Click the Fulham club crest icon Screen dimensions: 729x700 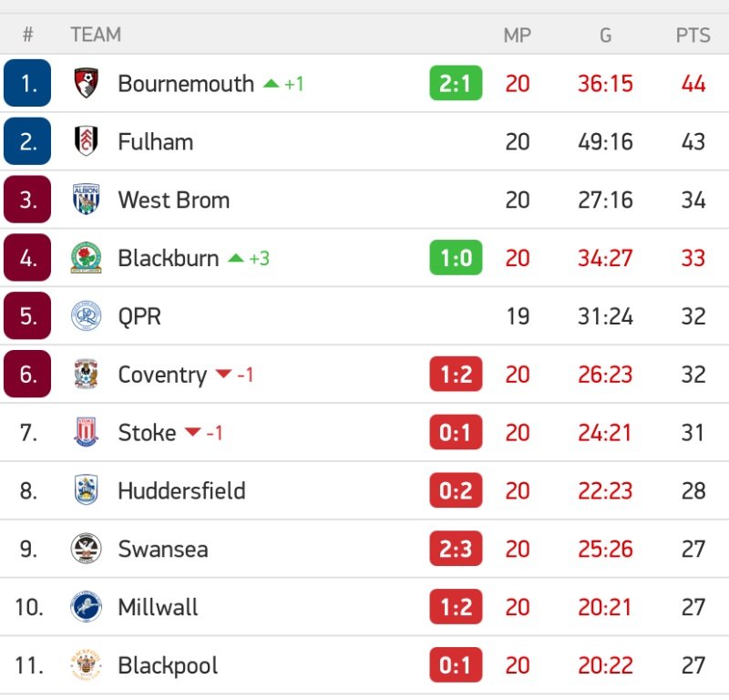pyautogui.click(x=86, y=141)
